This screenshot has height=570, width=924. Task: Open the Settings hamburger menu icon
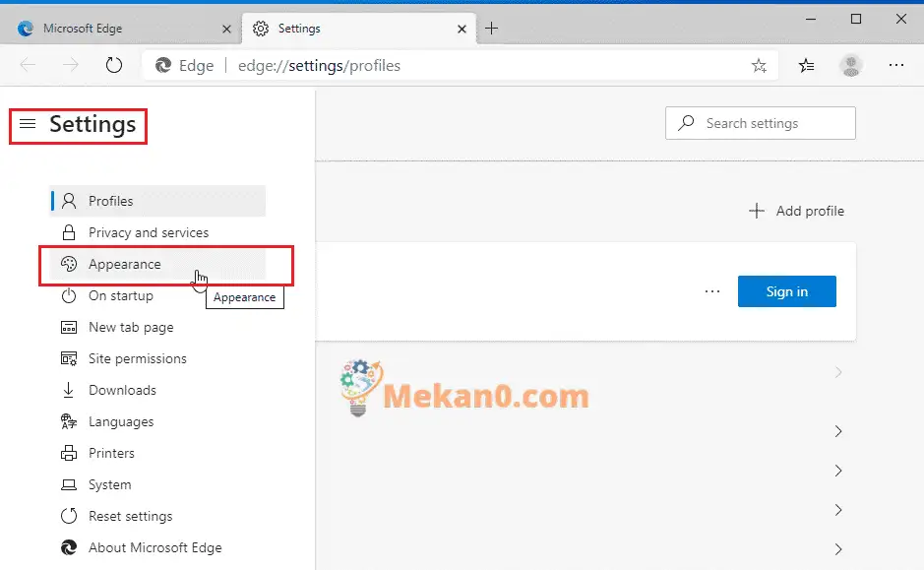click(28, 123)
